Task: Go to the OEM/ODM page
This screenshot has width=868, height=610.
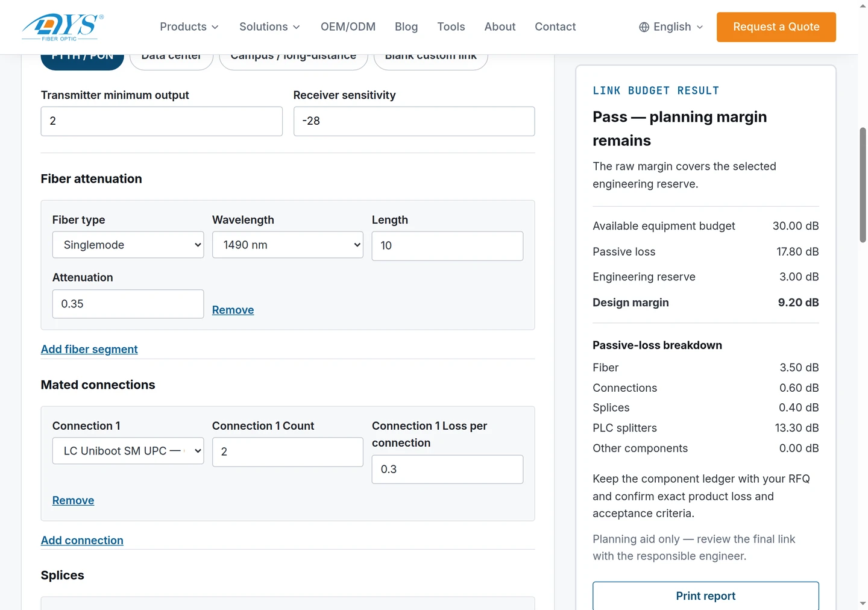Action: coord(348,27)
